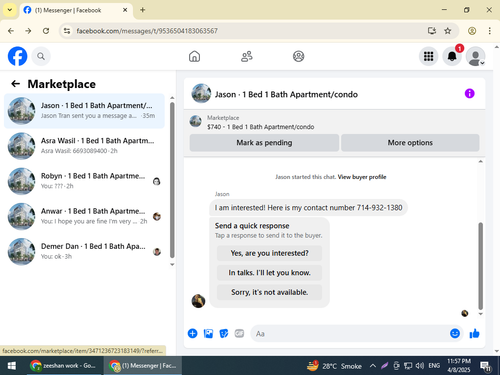Open the Demer Dan conversation
The height and width of the screenshot is (375, 500).
coord(84,251)
